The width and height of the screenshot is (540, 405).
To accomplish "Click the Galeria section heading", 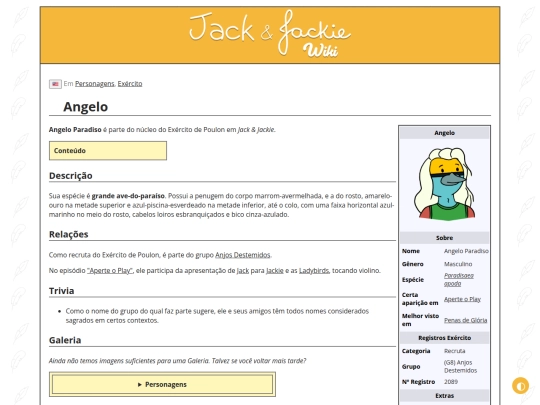I will (65, 340).
